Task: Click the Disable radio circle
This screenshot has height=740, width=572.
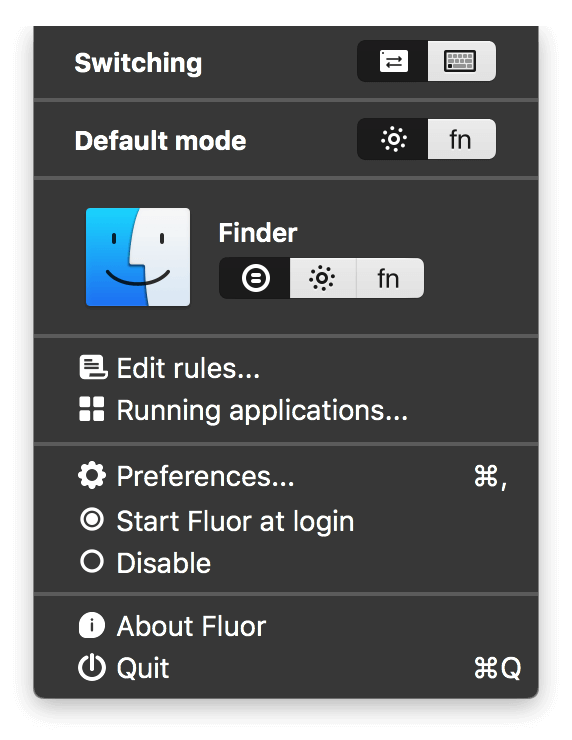Action: click(92, 562)
